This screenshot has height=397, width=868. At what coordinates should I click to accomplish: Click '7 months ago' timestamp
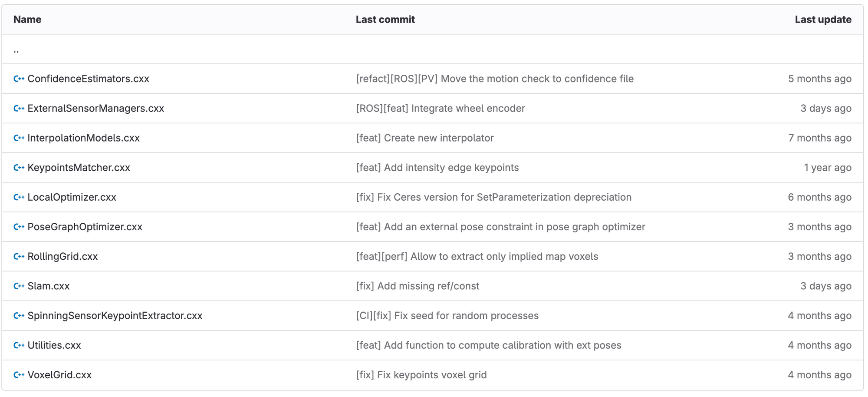click(820, 138)
